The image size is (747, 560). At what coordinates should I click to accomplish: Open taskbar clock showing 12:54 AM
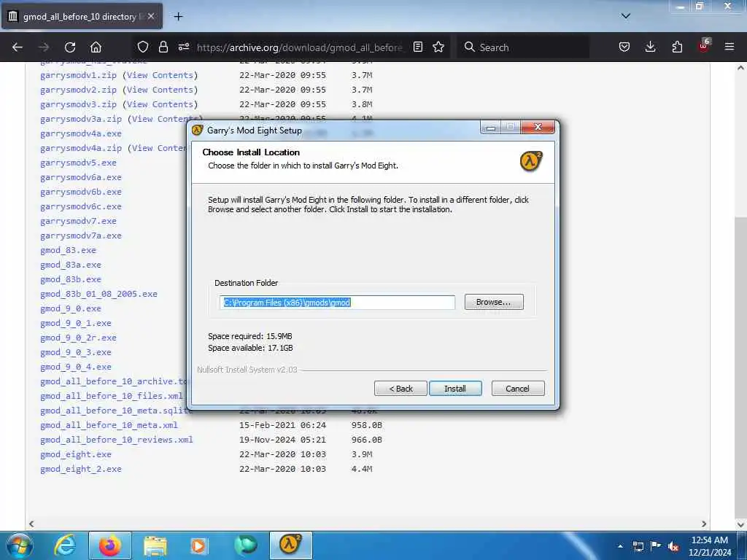709,546
